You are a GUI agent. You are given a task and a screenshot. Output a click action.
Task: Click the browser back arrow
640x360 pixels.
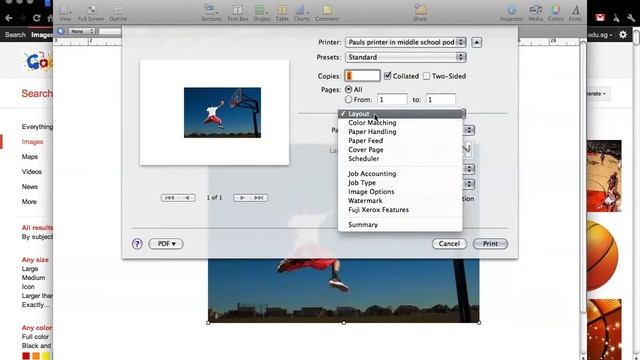9,18
